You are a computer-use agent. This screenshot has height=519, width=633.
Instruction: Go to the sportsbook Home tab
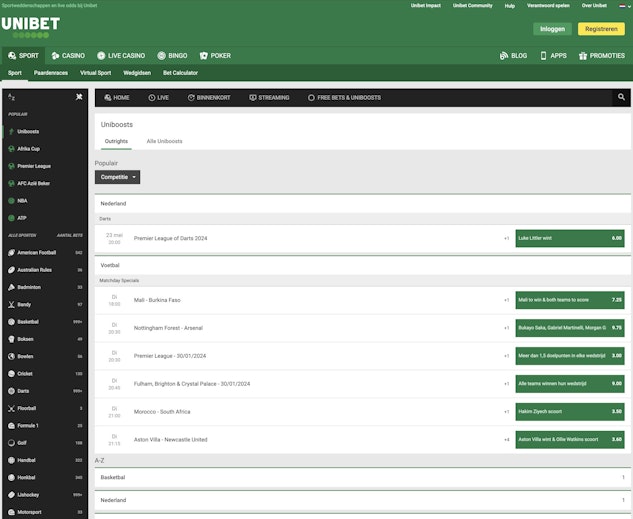[x=117, y=98]
